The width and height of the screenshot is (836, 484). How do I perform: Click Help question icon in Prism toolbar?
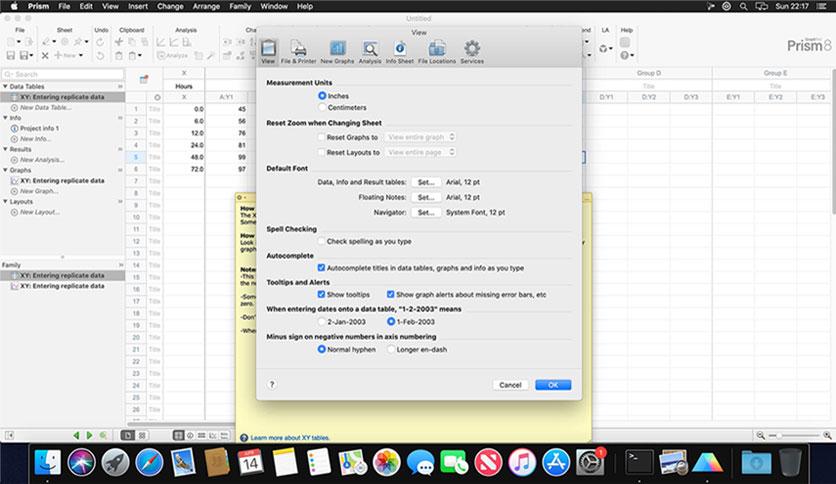624,55
